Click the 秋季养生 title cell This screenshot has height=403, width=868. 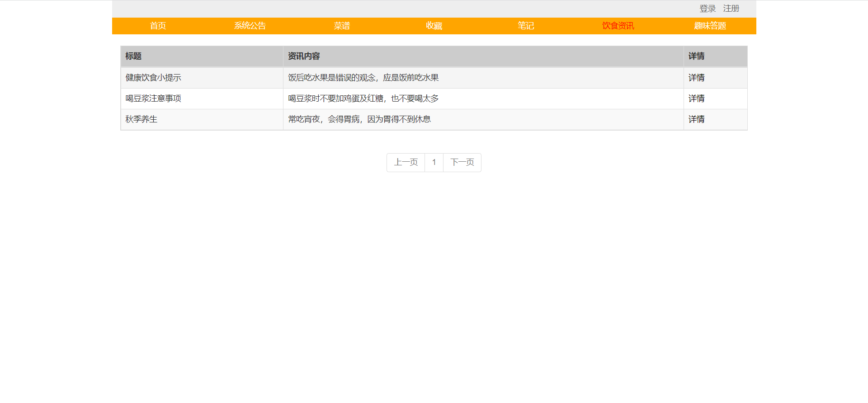(x=202, y=119)
